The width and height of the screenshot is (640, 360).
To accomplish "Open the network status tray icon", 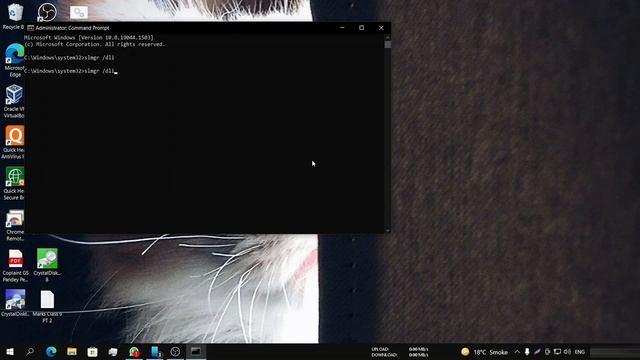I will 557,352.
